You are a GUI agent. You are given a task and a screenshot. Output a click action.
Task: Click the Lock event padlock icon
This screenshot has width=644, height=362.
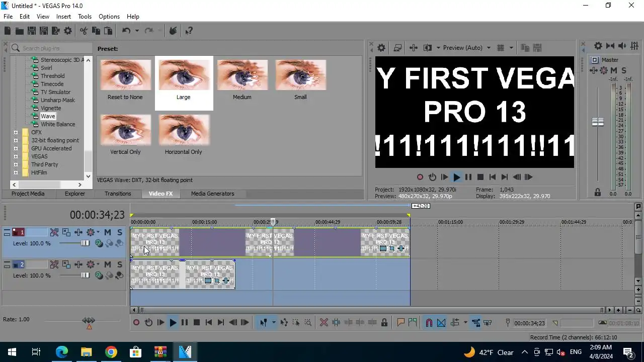click(x=384, y=323)
